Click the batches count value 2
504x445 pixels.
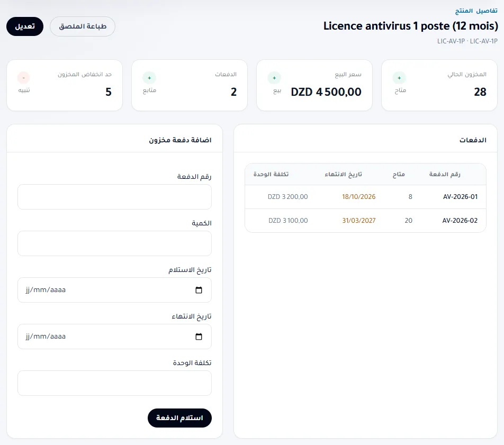[233, 92]
